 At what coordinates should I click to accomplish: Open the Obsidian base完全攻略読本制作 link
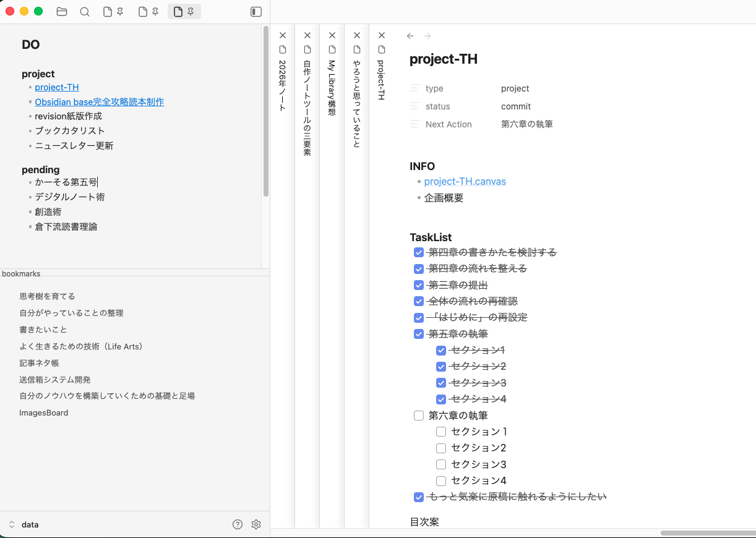(100, 102)
